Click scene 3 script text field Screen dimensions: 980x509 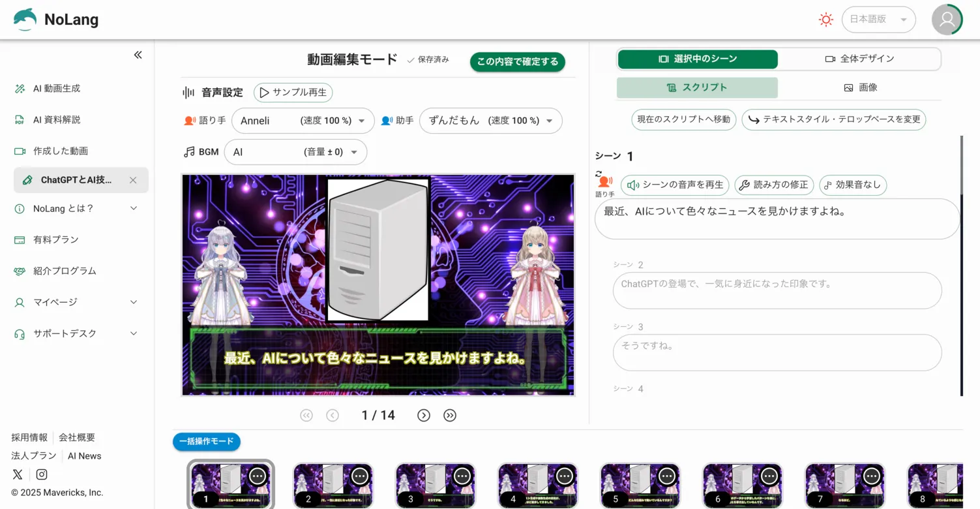click(777, 352)
